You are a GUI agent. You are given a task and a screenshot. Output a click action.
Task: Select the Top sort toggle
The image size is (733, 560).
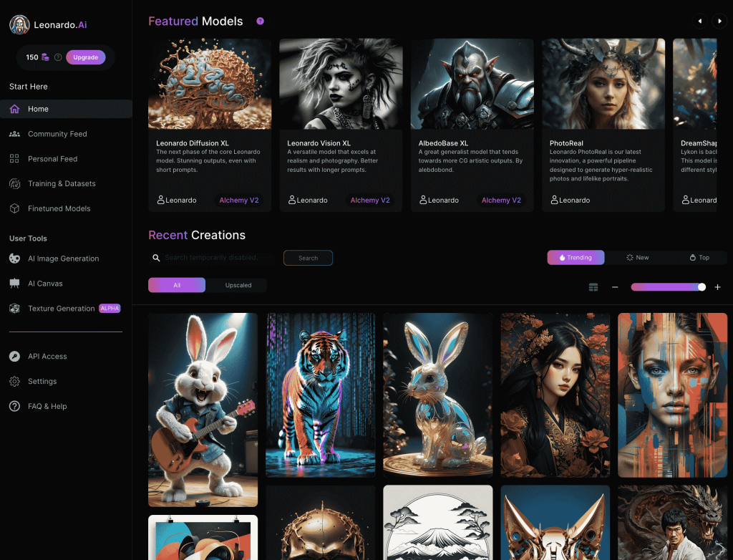tap(699, 257)
